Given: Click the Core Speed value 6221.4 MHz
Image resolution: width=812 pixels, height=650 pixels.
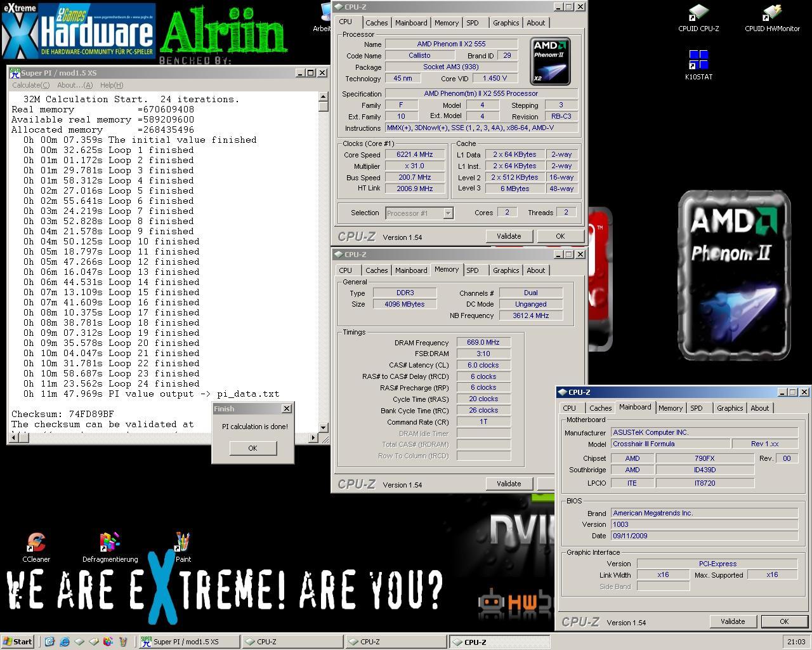Looking at the screenshot, I should pyautogui.click(x=415, y=154).
